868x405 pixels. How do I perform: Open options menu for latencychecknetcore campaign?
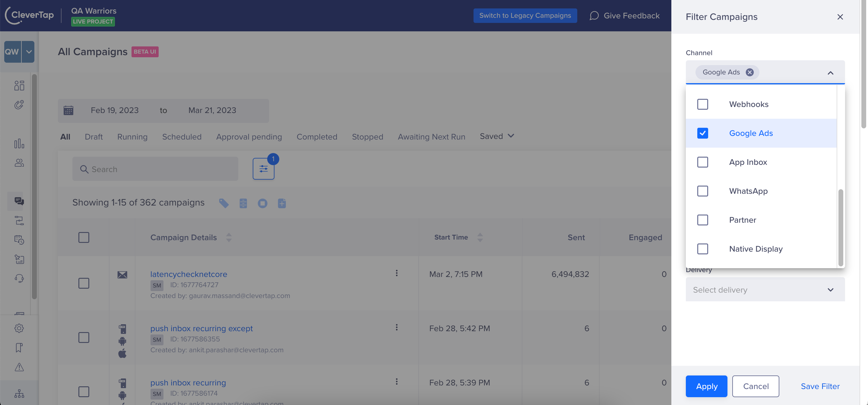pyautogui.click(x=397, y=273)
